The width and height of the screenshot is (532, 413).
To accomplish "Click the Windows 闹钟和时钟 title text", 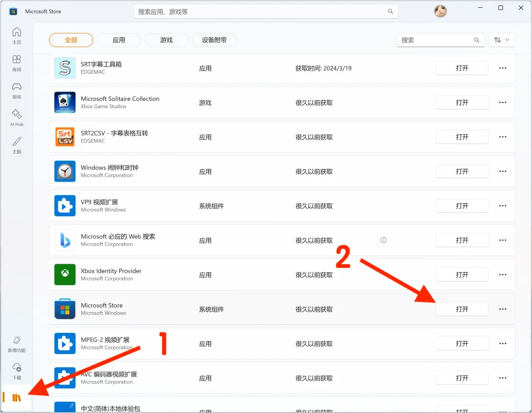I will pyautogui.click(x=109, y=167).
